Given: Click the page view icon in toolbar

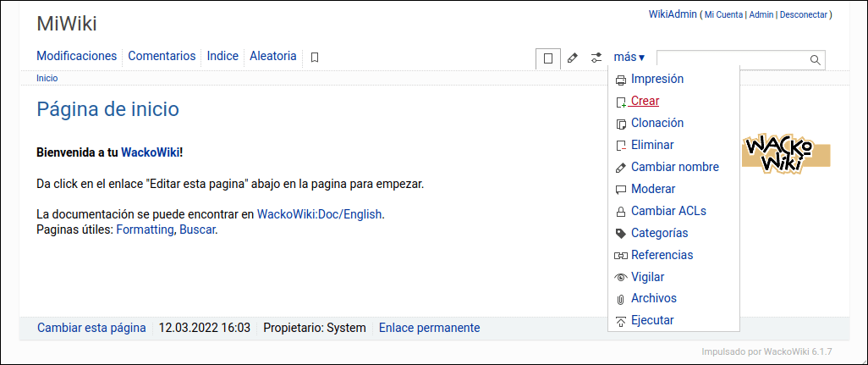Looking at the screenshot, I should [x=548, y=58].
